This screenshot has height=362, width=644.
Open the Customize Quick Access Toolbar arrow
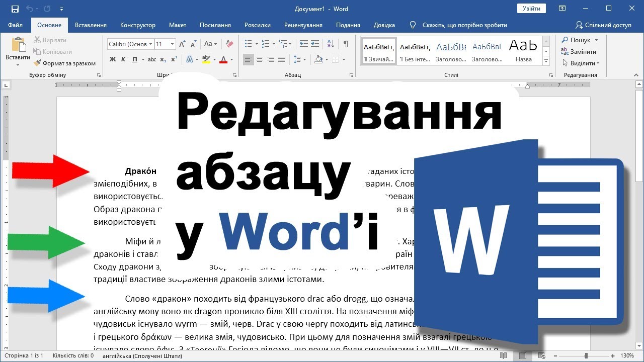click(x=61, y=9)
